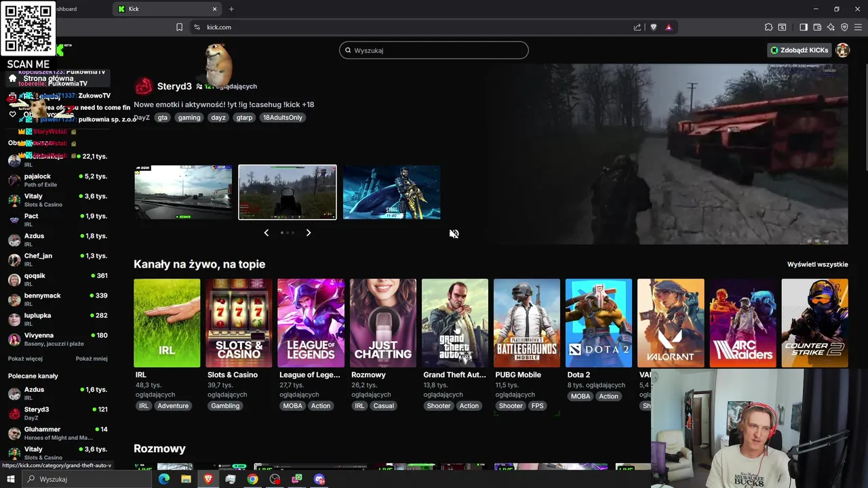Select the driving stream thumbnail in carousel
The image size is (868, 488).
point(183,192)
